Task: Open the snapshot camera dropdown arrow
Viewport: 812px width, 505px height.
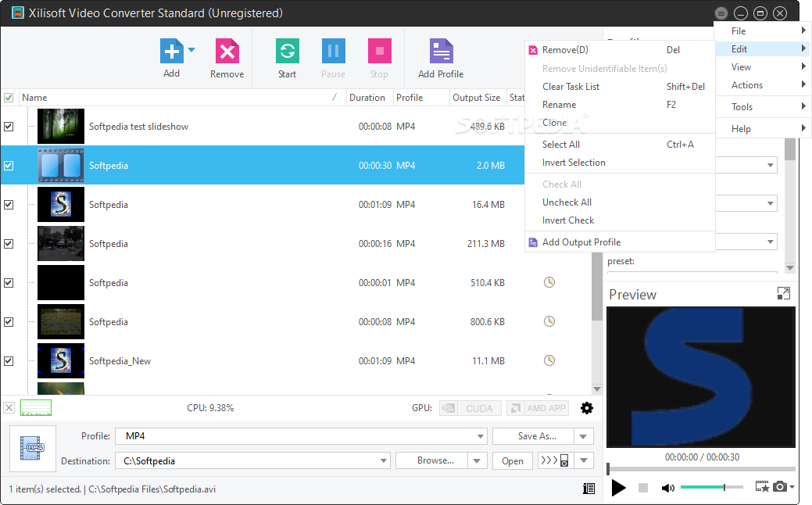Action: pyautogui.click(x=792, y=487)
